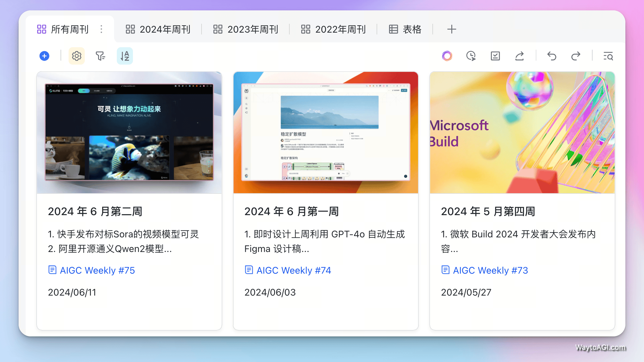Open the AIGC Weekly #74 link
This screenshot has height=362, width=644.
click(294, 270)
